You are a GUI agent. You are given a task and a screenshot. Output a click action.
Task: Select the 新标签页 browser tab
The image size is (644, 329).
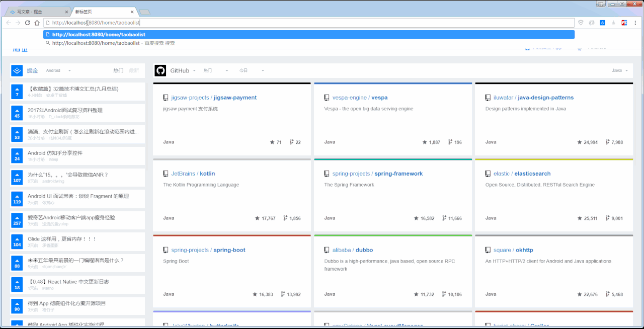102,11
